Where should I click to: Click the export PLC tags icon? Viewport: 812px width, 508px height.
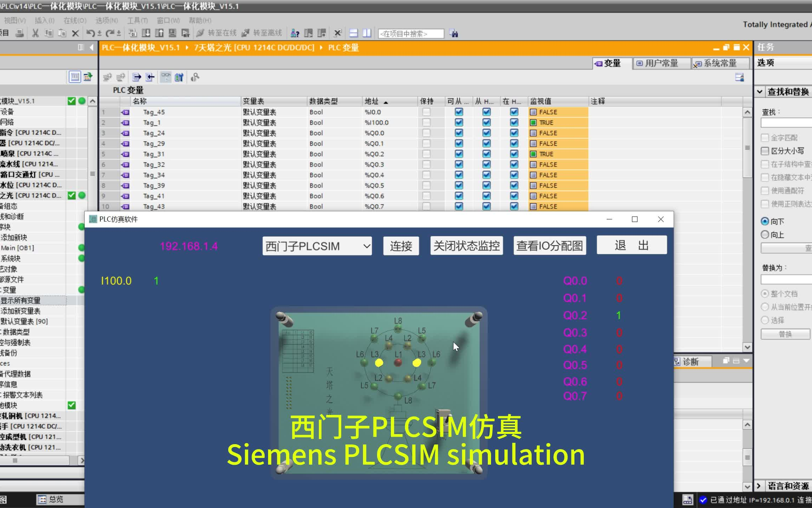[136, 77]
